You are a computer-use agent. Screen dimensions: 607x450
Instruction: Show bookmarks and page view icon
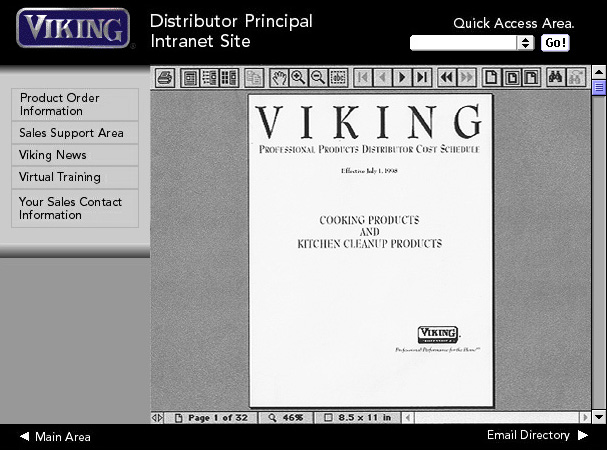click(x=209, y=78)
